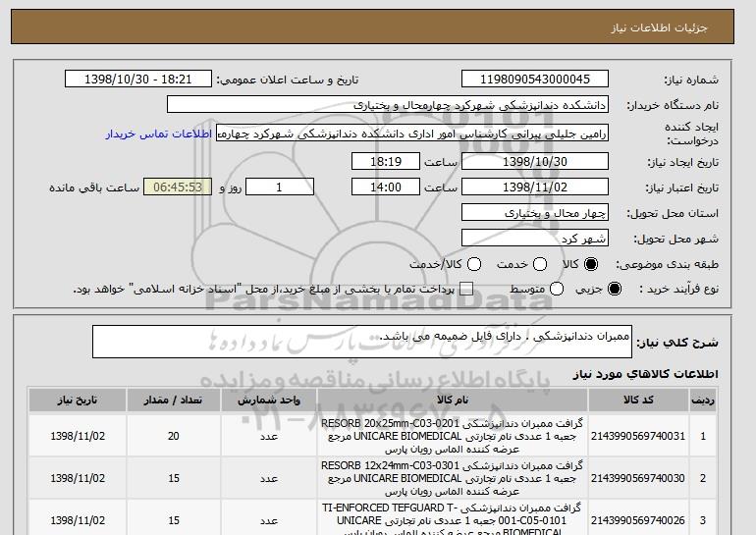Click the need number field 1198090543000045

pyautogui.click(x=535, y=80)
